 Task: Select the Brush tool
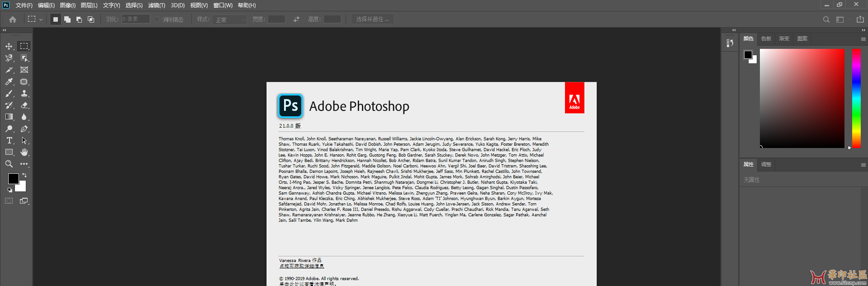pos(9,93)
